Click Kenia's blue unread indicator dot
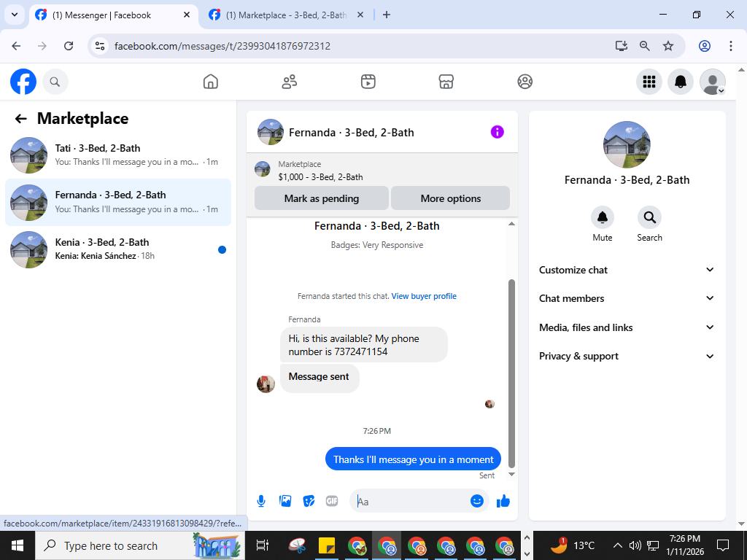Screen dimensions: 747x560 pyautogui.click(x=222, y=249)
